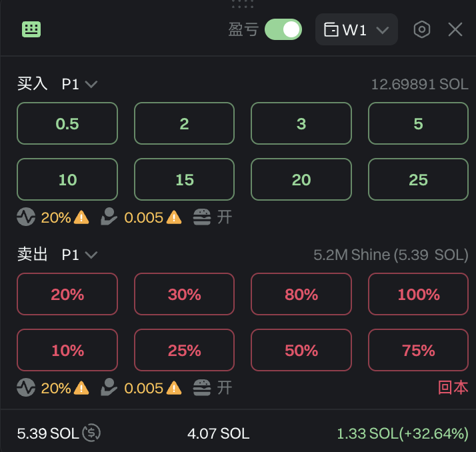Click the sell slippage pulse icon
This screenshot has width=476, height=452.
point(26,387)
